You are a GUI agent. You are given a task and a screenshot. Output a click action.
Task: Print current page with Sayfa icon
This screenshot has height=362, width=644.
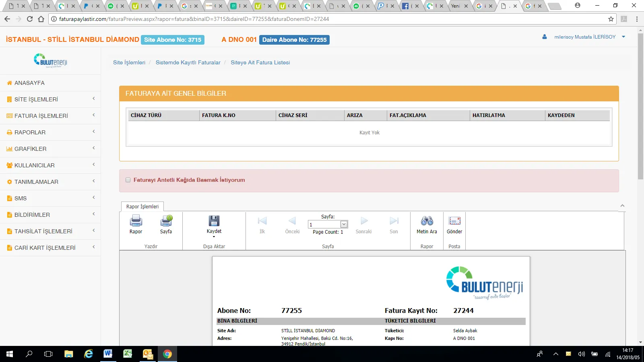(166, 221)
